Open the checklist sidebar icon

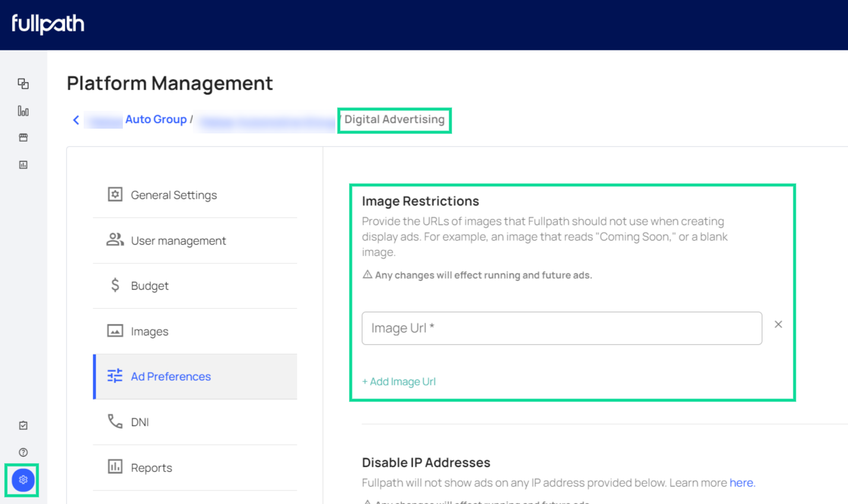tap(23, 425)
